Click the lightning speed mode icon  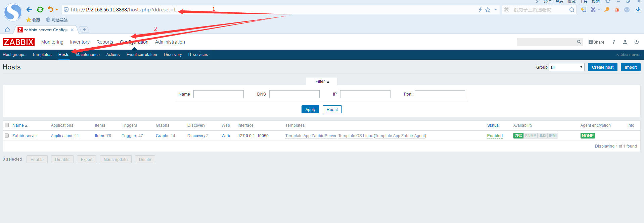[x=480, y=10]
